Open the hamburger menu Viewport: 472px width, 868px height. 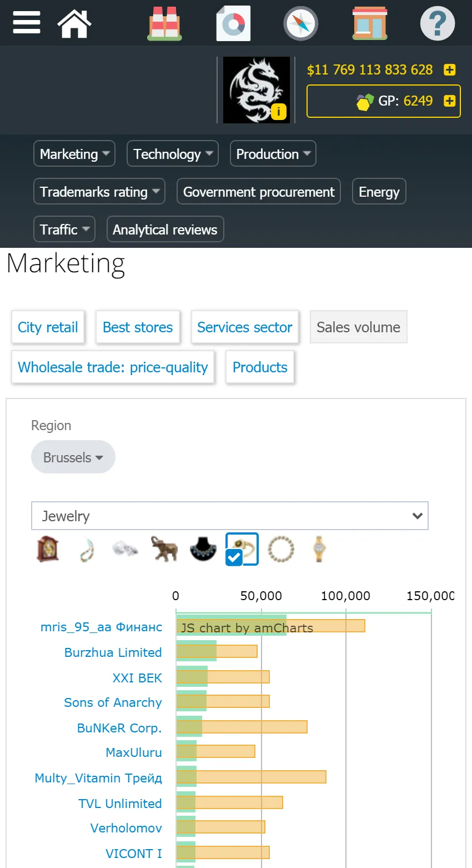[x=27, y=23]
